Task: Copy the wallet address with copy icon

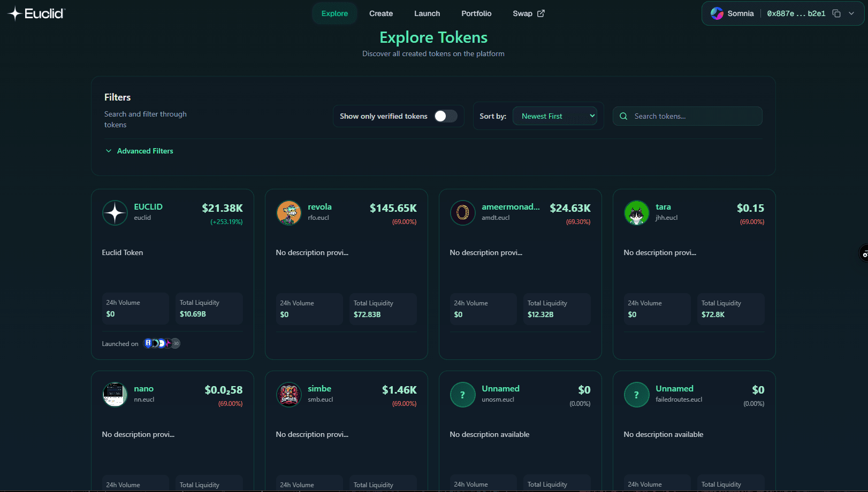Action: [x=836, y=13]
